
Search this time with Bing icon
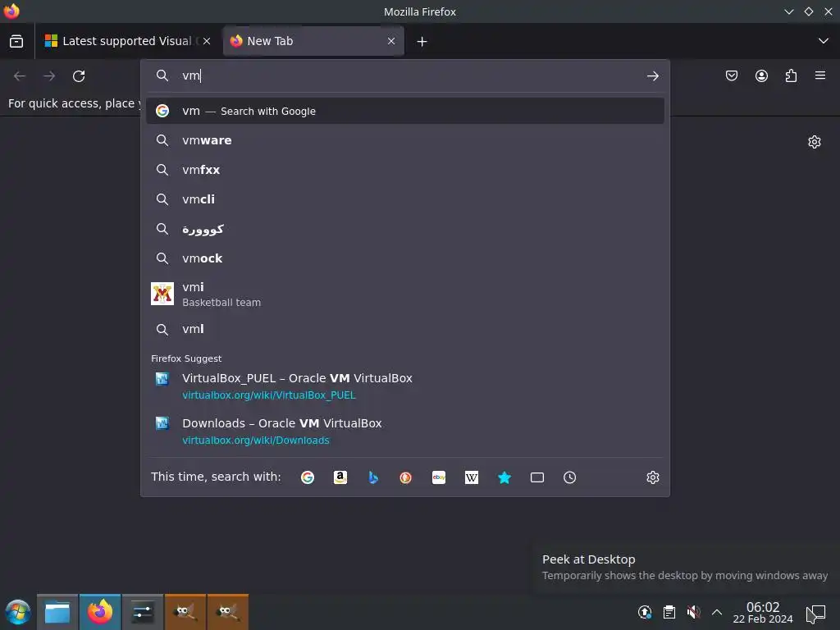click(373, 477)
